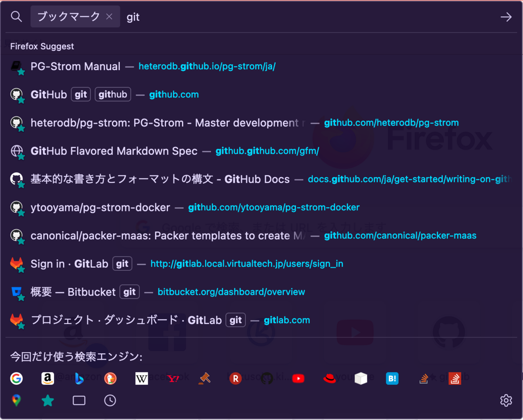This screenshot has height=420, width=523.
Task: Choose the Rakuten R search engine icon
Action: 235,378
